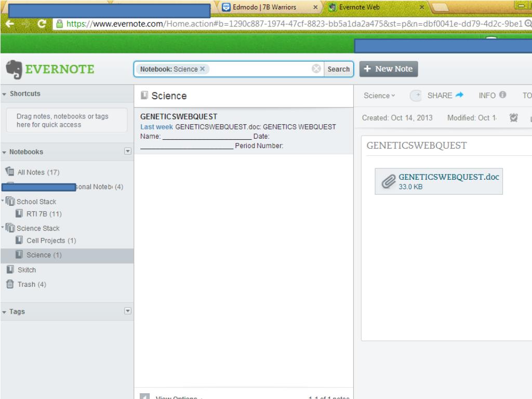Open the Cell Projects notebook
Image resolution: width=532 pixels, height=399 pixels.
pyautogui.click(x=51, y=241)
